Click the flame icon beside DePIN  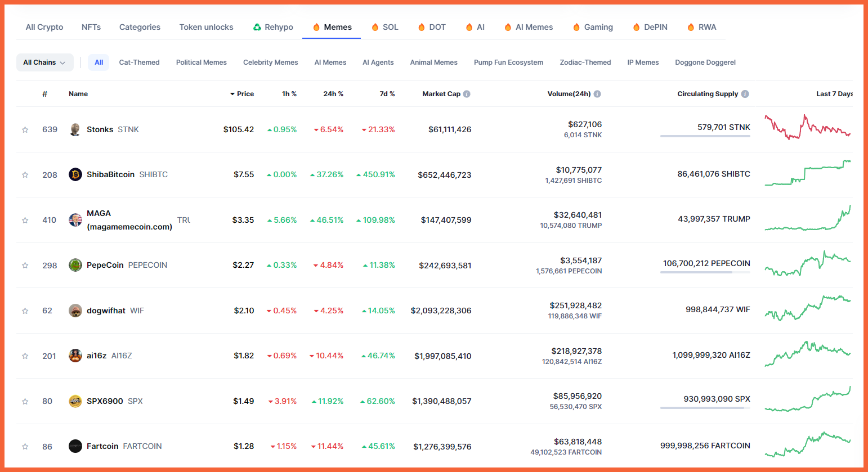[637, 27]
